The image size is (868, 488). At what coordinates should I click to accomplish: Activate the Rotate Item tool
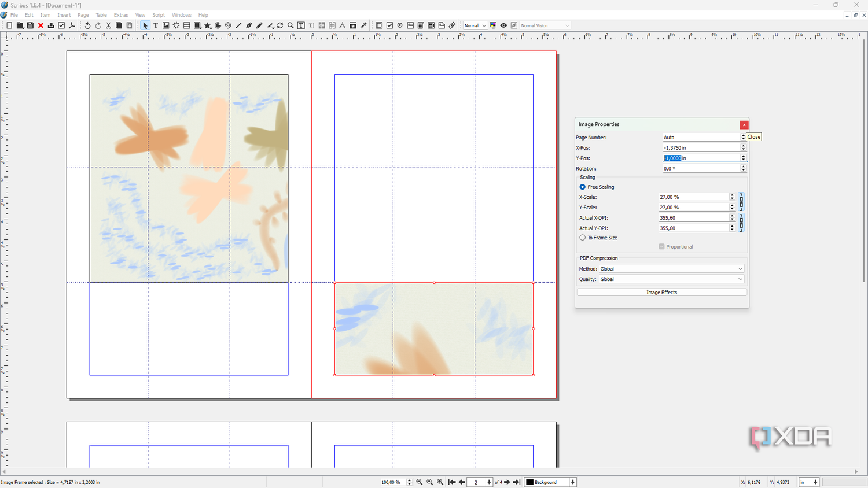[281, 25]
